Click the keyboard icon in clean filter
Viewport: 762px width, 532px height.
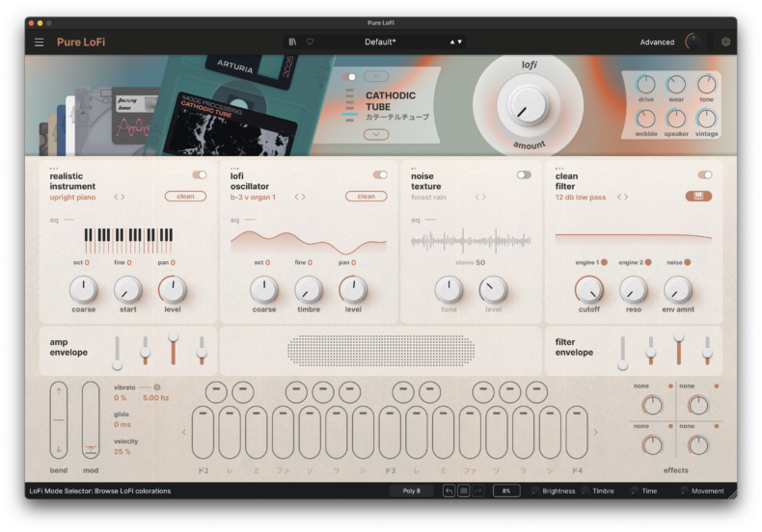tap(698, 196)
